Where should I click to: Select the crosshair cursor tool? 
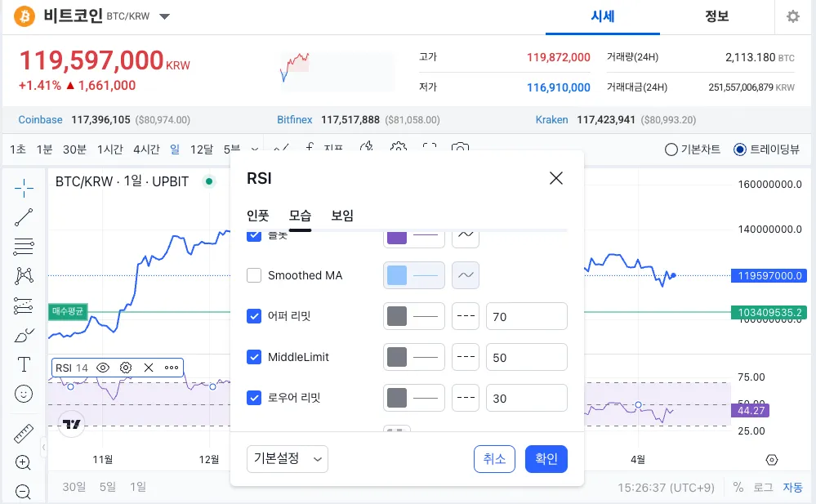(24, 189)
